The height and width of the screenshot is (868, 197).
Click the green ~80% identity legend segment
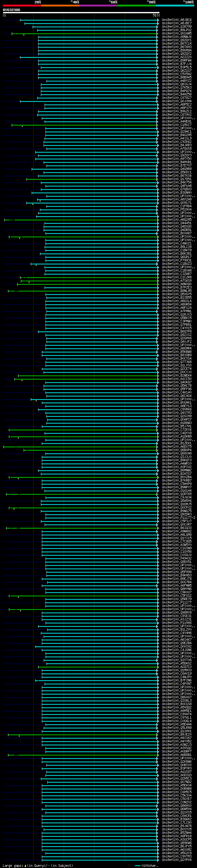click(x=136, y=6)
